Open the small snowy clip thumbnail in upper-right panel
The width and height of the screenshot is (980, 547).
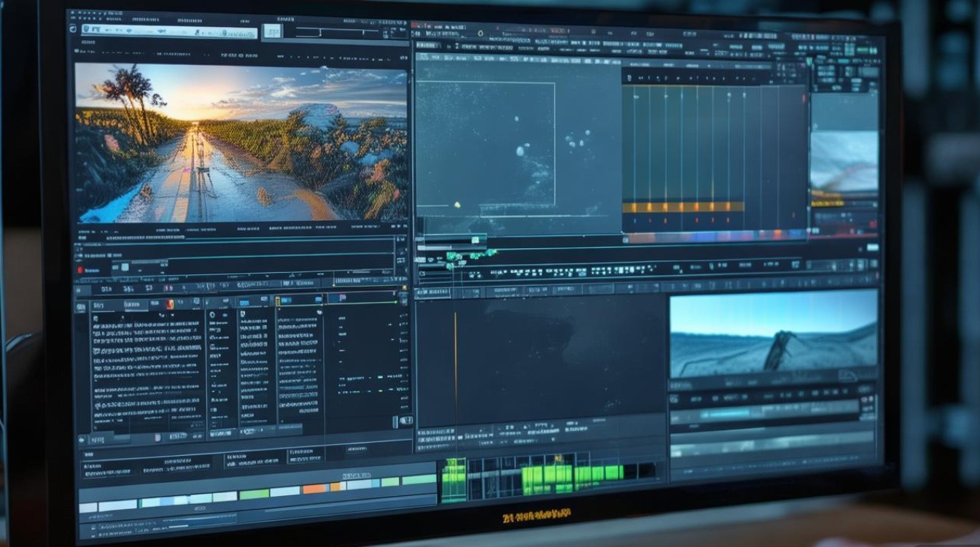[x=844, y=161]
